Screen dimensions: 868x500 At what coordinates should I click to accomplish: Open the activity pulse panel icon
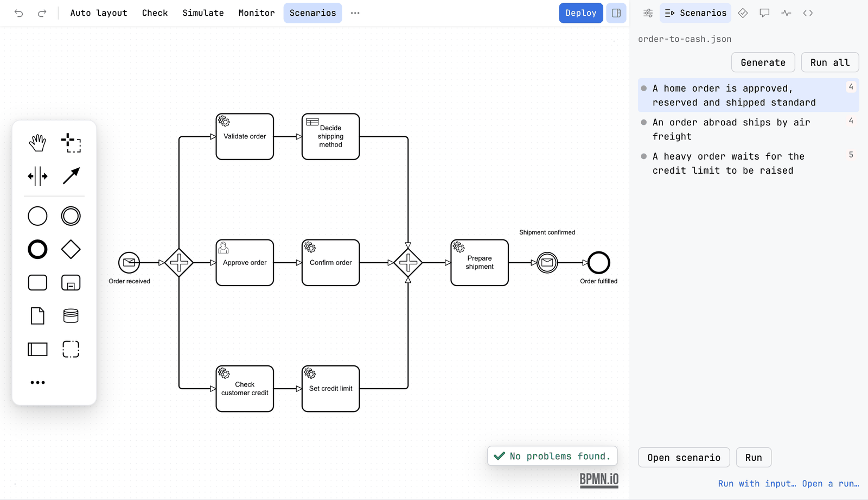(786, 13)
